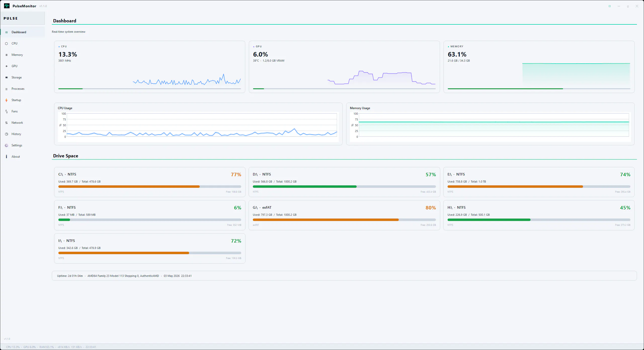
Task: Click the CPU hexagon icon in sidebar
Action: (x=7, y=43)
